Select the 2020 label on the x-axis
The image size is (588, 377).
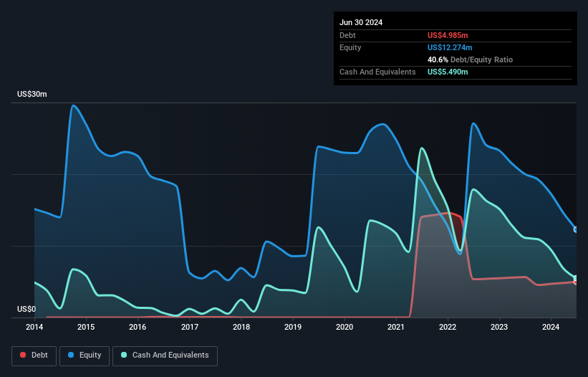coord(344,328)
